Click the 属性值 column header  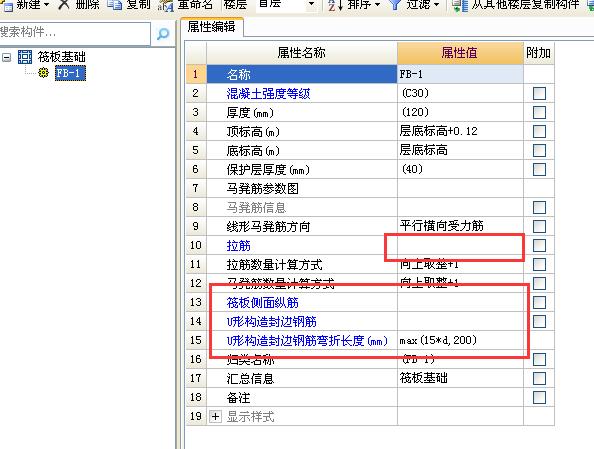pos(460,53)
